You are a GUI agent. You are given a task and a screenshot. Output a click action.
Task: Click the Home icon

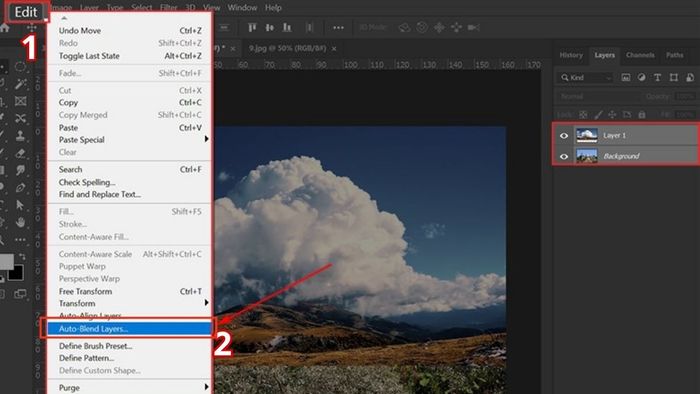pos(4,28)
